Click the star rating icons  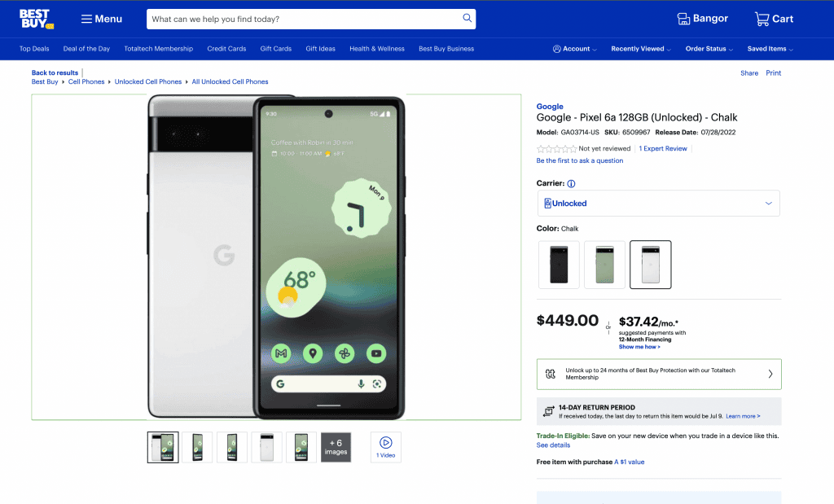point(556,149)
